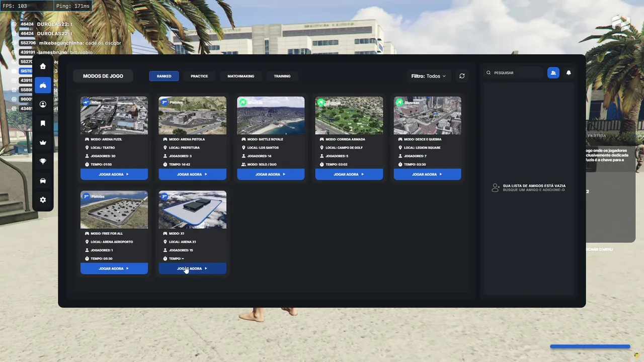Screen dimensions: 644x362
Task: Open the trophy icon in sidebar
Action: [x=43, y=162]
